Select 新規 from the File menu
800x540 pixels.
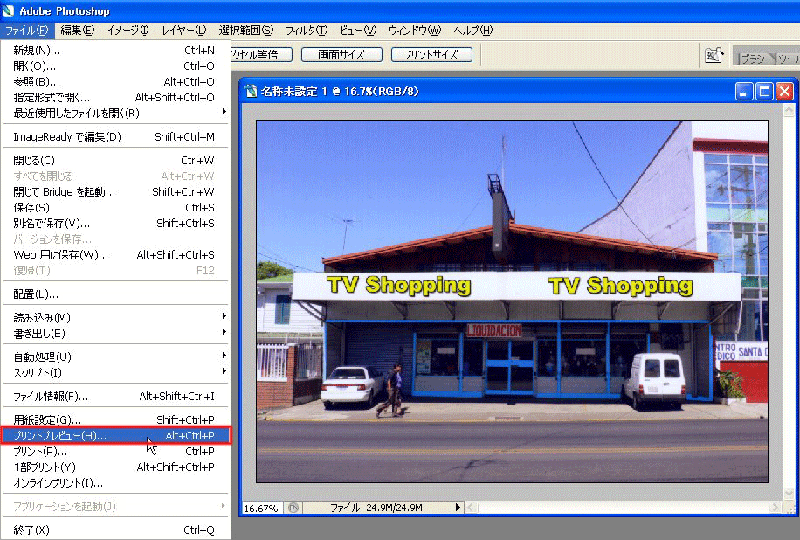pyautogui.click(x=37, y=49)
